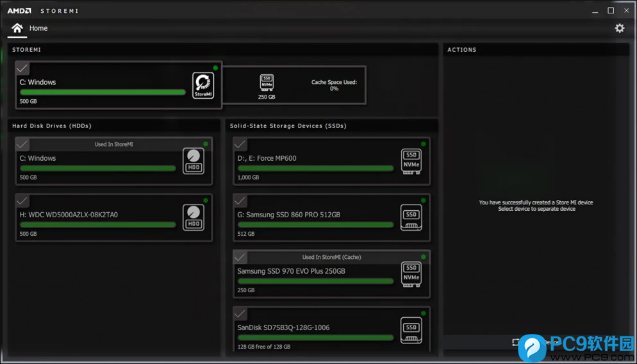Image resolution: width=637 pixels, height=364 pixels.
Task: Click 'You have successfully created a Store MI device' message
Action: 536,203
